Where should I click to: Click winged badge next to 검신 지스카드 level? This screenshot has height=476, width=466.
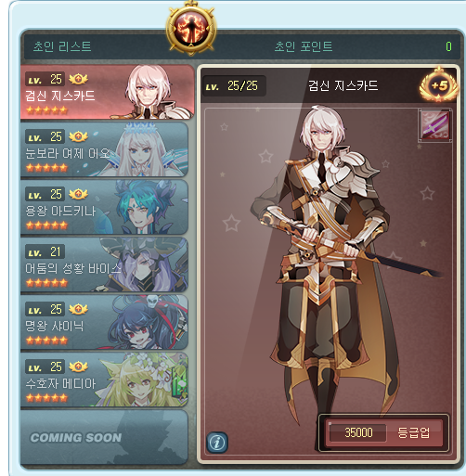point(78,79)
